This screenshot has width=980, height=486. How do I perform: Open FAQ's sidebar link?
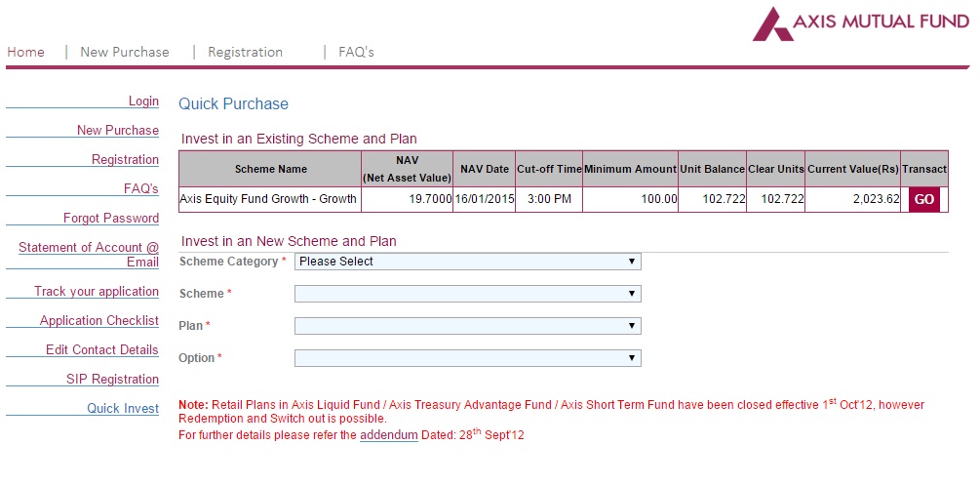(x=141, y=188)
